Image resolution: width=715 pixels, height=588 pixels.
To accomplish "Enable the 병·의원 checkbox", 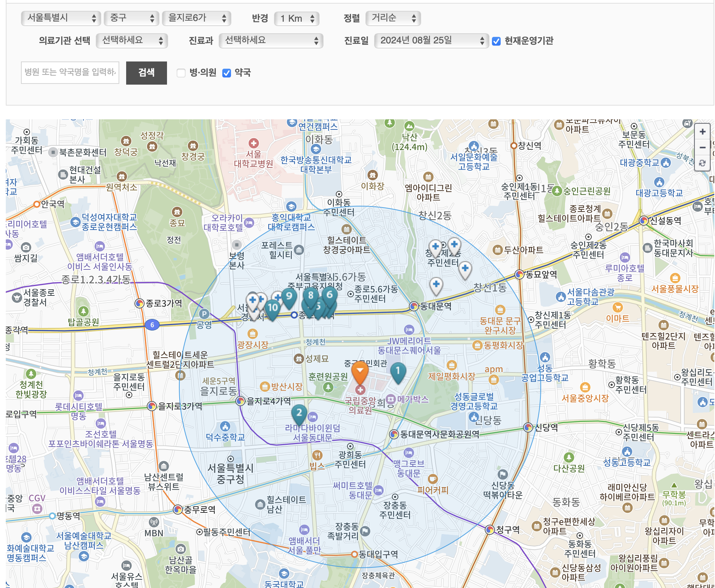I will pyautogui.click(x=181, y=73).
